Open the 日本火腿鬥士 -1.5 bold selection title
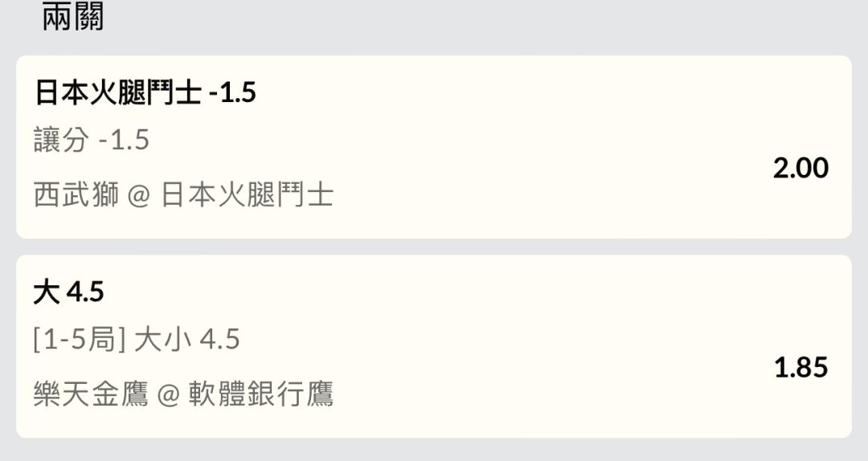868x461 pixels. (x=145, y=92)
